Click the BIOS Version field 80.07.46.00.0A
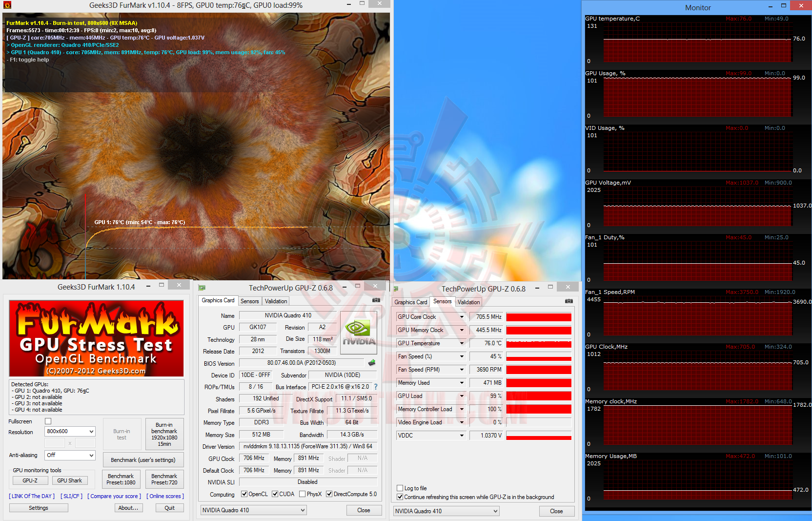Image resolution: width=812 pixels, height=521 pixels. 302,363
